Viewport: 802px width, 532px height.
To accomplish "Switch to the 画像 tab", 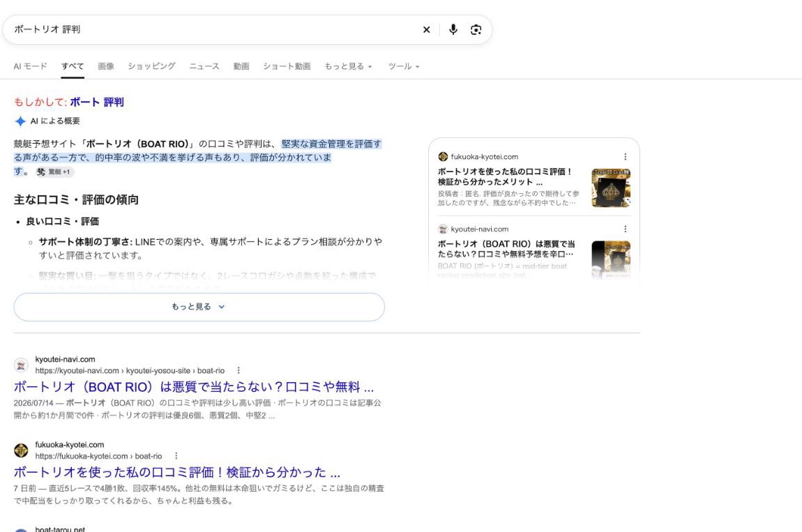I will coord(106,66).
